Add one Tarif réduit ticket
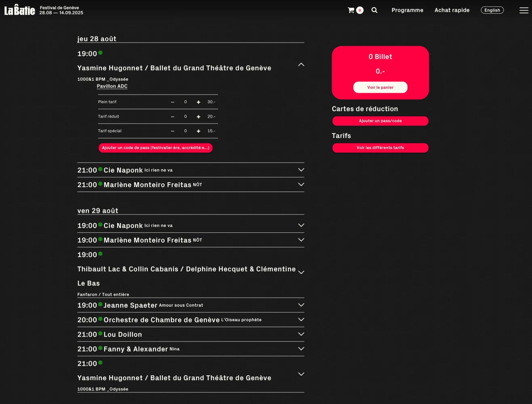Image resolution: width=532 pixels, height=404 pixels. [198, 117]
